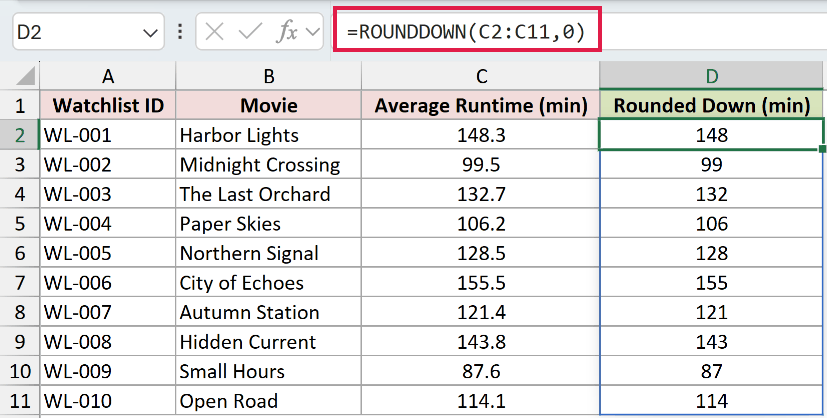Click the Cancel (X) formula icon

[x=214, y=32]
